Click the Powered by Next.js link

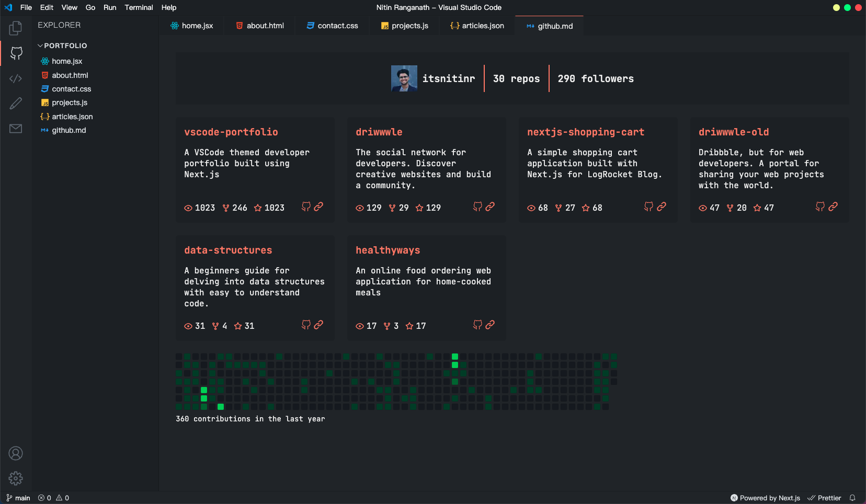point(765,498)
